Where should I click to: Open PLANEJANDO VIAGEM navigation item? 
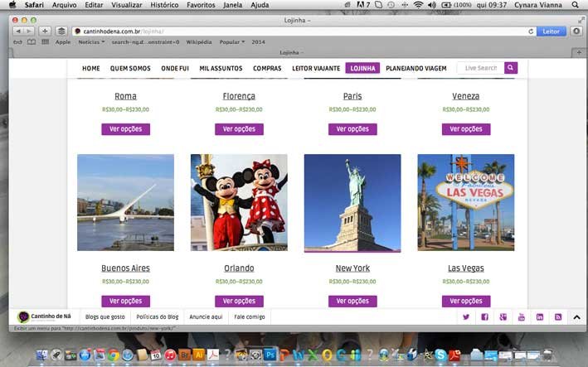415,68
